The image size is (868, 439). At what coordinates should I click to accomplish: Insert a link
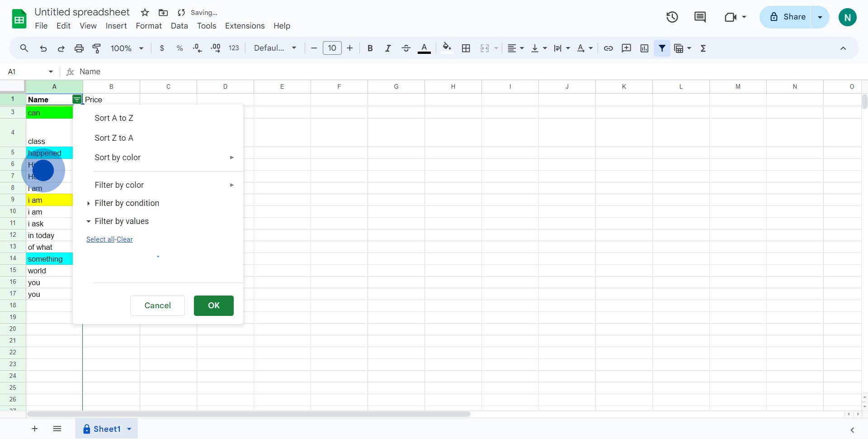(x=609, y=48)
